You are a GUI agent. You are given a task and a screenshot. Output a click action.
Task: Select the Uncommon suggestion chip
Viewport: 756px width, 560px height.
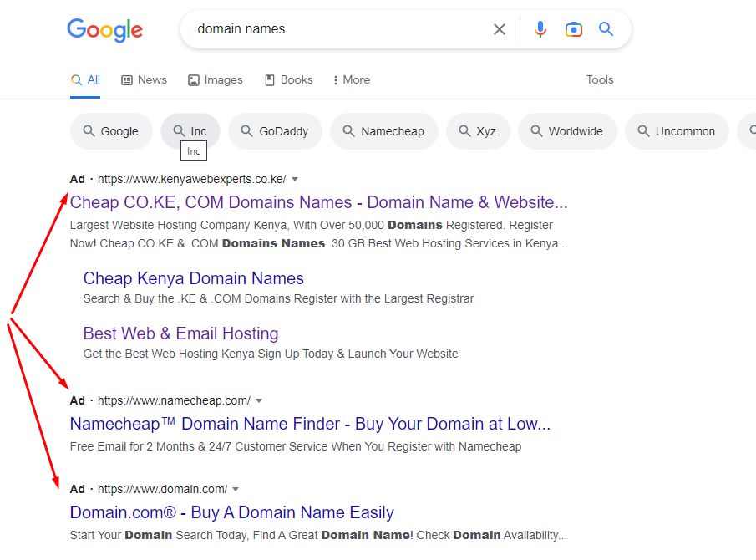coord(677,131)
